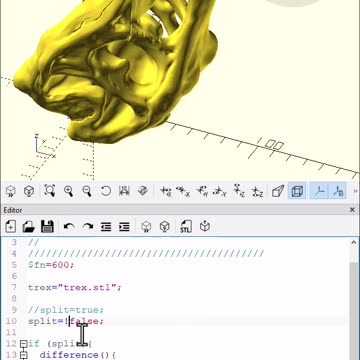Viewport: 360px width, 360px height.
Task: Close the Editor panel
Action: pyautogui.click(x=352, y=210)
